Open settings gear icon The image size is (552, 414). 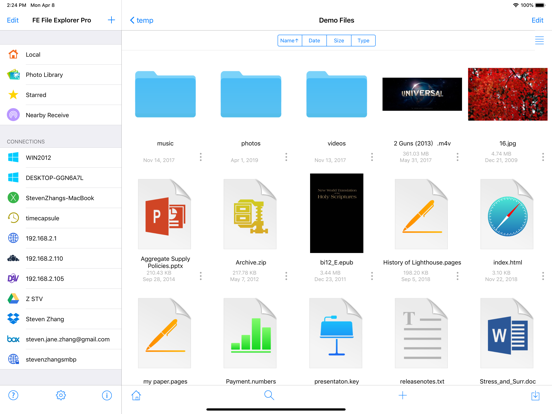coord(61,395)
